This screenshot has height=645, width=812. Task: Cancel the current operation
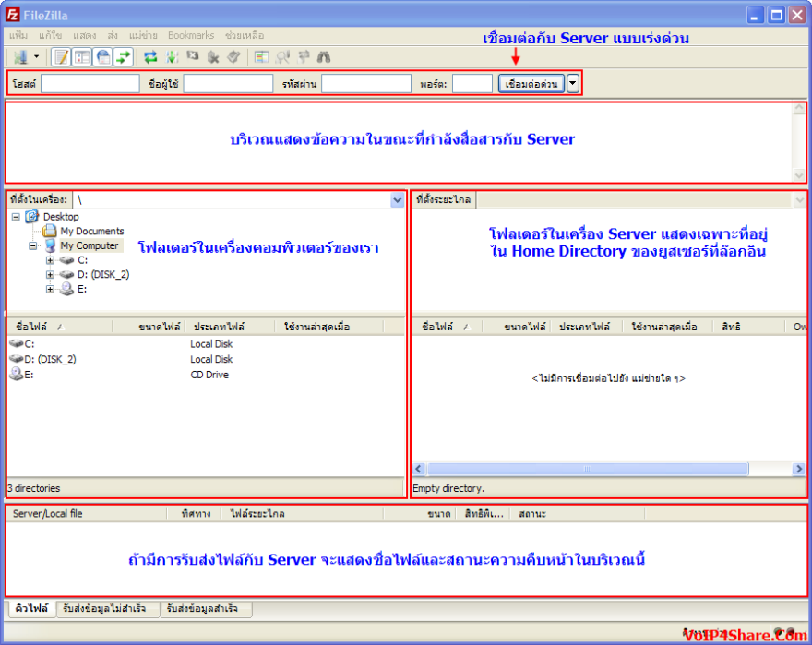point(192,55)
